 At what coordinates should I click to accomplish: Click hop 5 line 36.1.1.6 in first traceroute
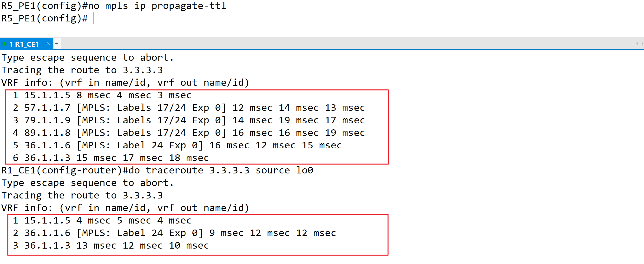coord(177,145)
